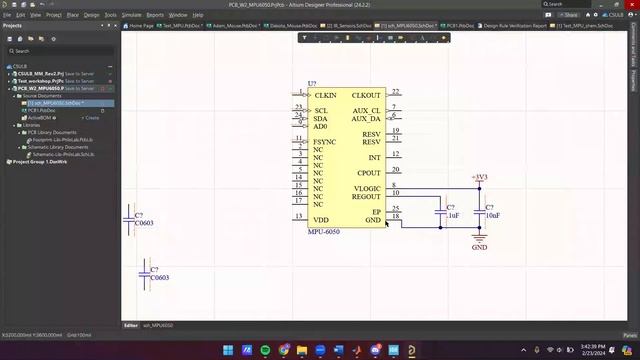Viewport: 640px width, 360px height.
Task: Switch to Adam_Mouse.PcbDoc tab
Action: 233,26
